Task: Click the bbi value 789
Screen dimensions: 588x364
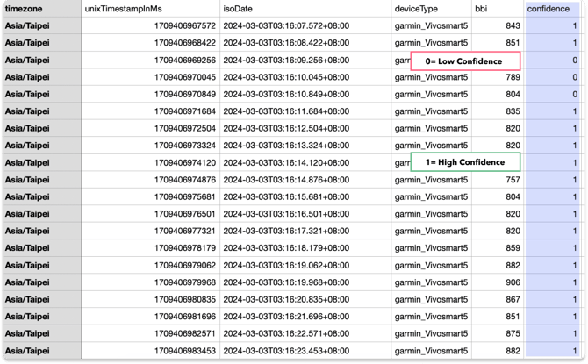Action: coord(498,77)
